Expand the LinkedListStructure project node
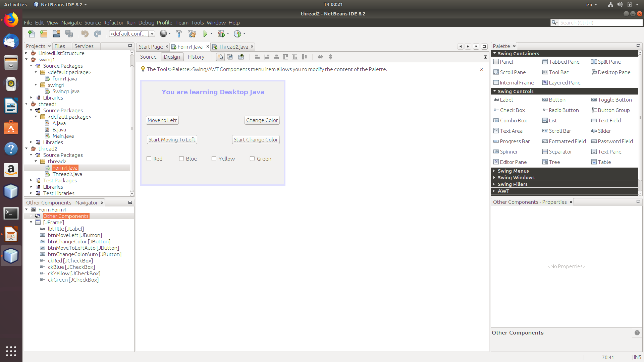This screenshot has height=362, width=644. coord(26,53)
